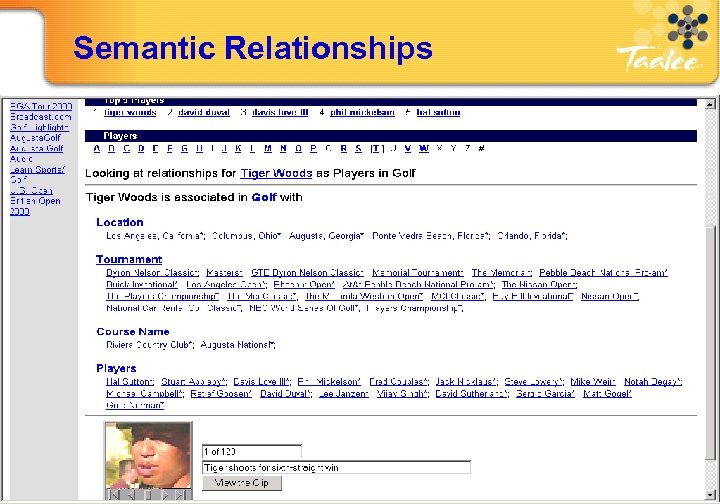
Task: Open davis love III top player link
Action: [x=280, y=112]
